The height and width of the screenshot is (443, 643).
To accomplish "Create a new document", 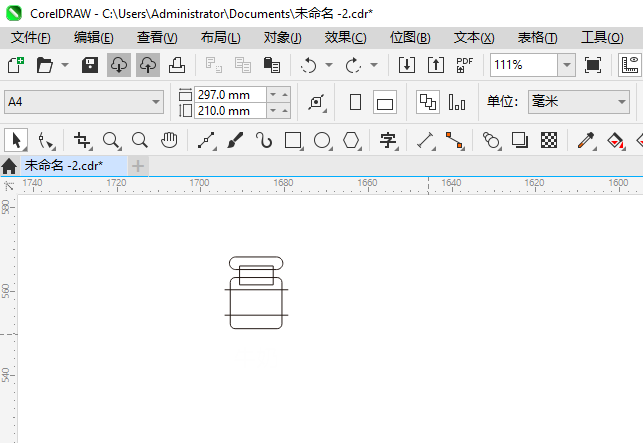I will click(x=16, y=65).
